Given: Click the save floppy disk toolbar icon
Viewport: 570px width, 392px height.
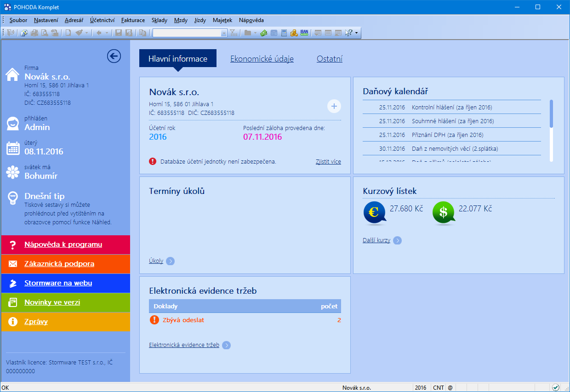Looking at the screenshot, I should pyautogui.click(x=119, y=33).
